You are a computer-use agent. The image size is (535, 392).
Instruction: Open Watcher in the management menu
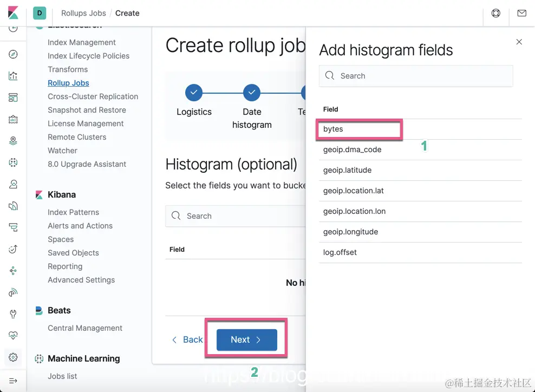pos(62,151)
